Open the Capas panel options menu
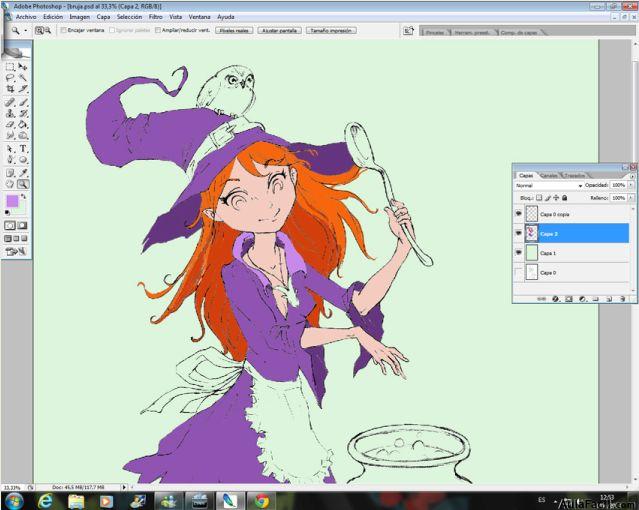639x510 pixels. tap(632, 176)
